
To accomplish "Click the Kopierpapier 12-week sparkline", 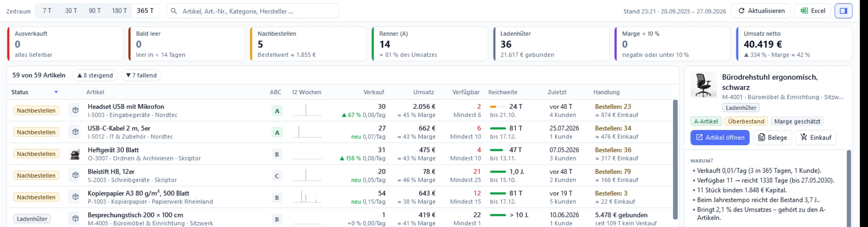I will (x=307, y=197).
